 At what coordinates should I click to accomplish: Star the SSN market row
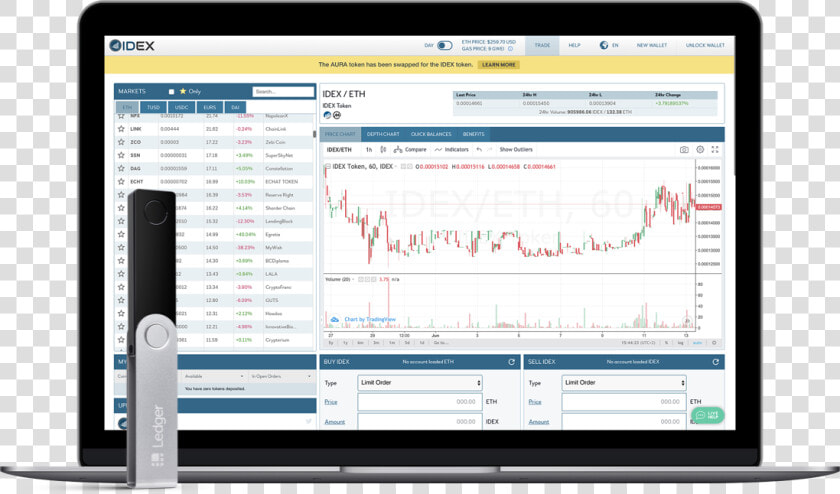point(121,155)
